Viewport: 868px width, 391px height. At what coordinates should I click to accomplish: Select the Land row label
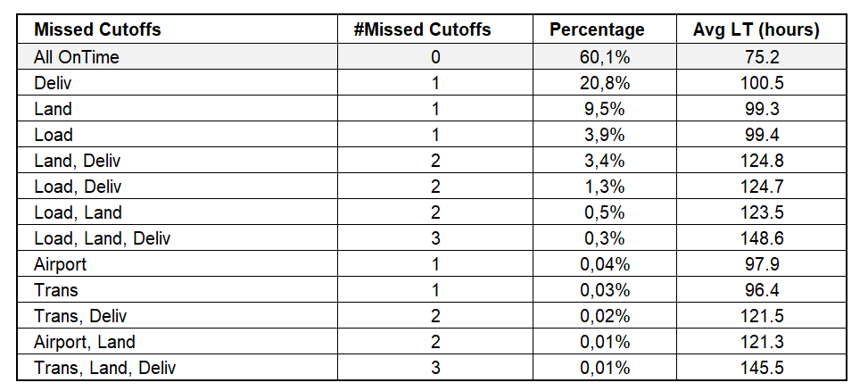(x=53, y=110)
